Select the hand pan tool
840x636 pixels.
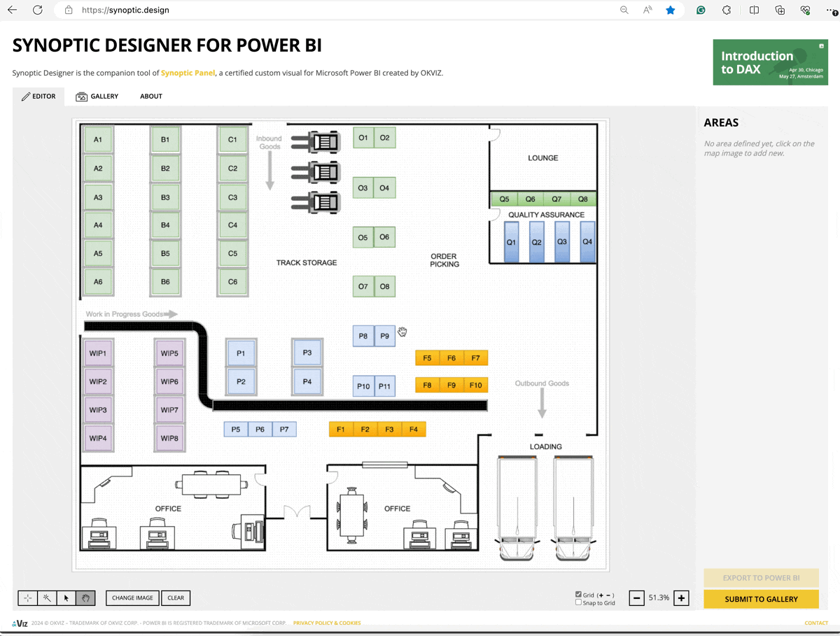85,598
